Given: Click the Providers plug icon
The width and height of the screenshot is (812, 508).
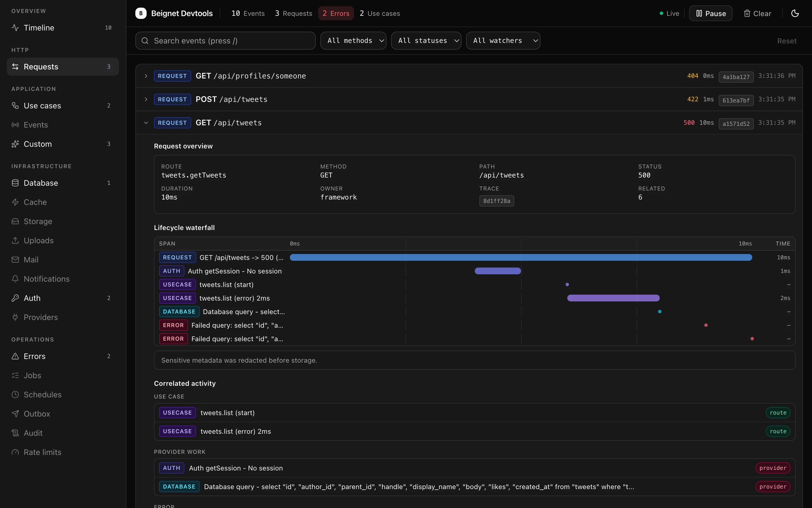Looking at the screenshot, I should coord(15,317).
